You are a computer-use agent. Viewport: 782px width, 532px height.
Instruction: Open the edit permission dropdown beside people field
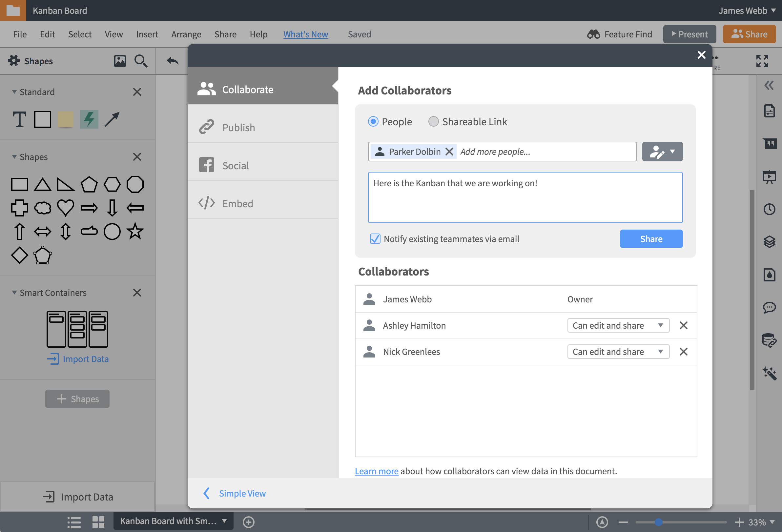click(662, 152)
